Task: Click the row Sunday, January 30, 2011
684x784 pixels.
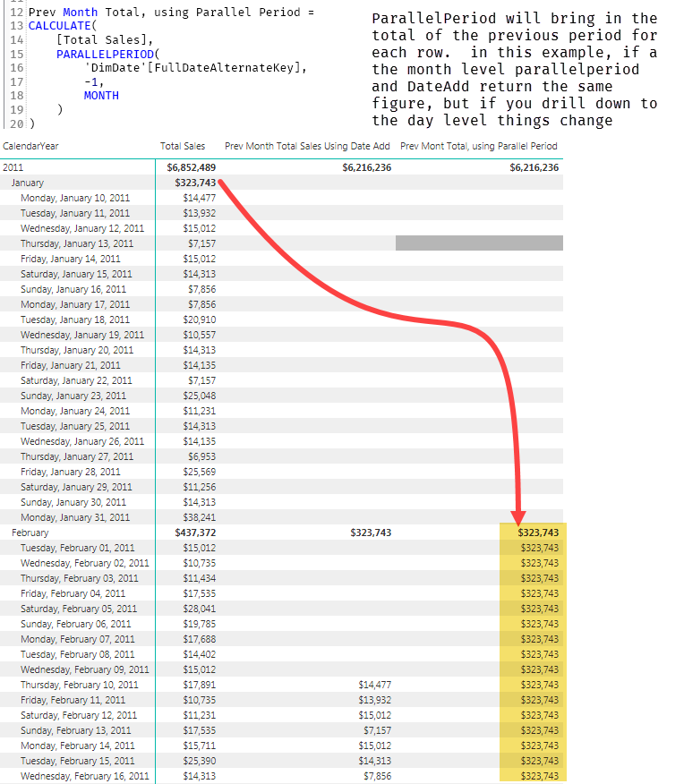Action: [281, 502]
